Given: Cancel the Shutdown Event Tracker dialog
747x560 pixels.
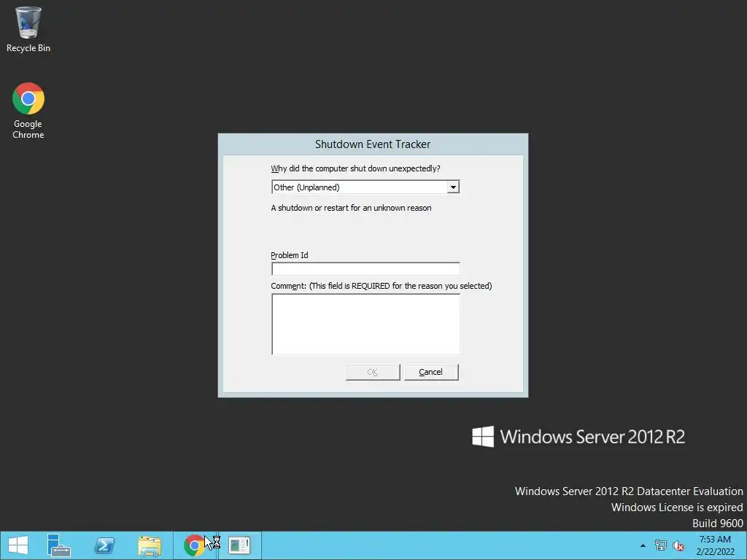Looking at the screenshot, I should (x=431, y=373).
